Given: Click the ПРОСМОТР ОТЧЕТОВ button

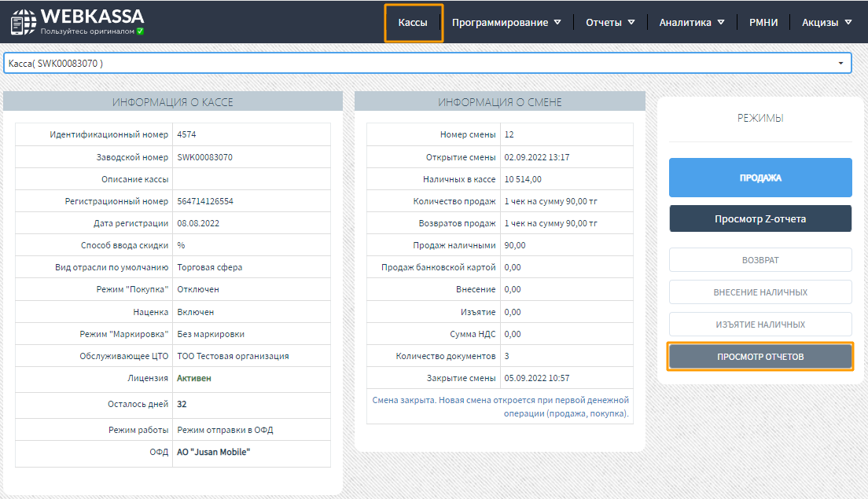Looking at the screenshot, I should (x=760, y=357).
